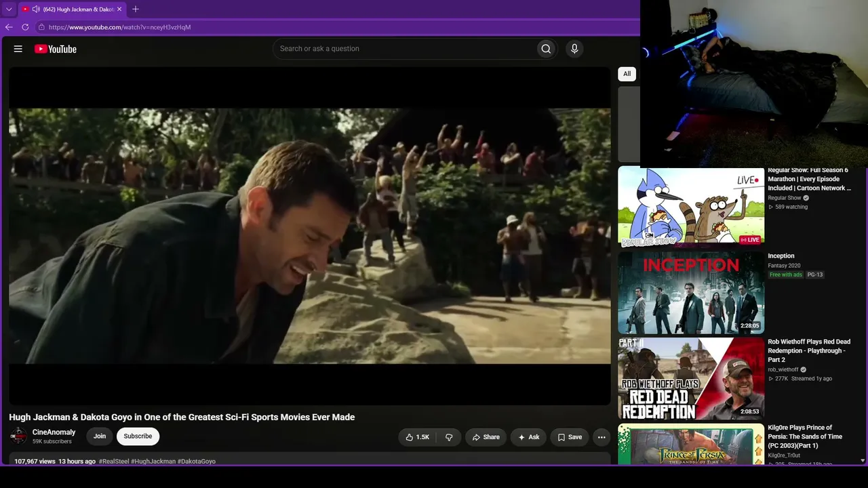Screen dimensions: 868x488
Task: Select the All filter chip
Action: click(x=627, y=74)
